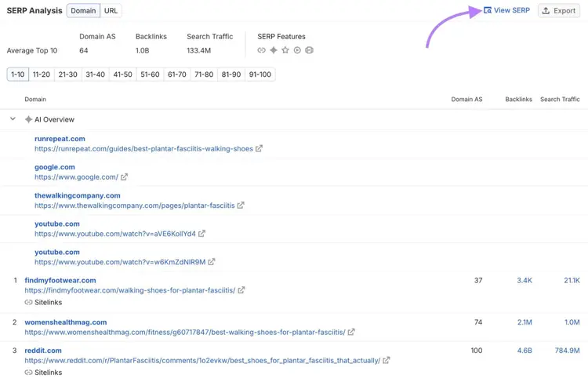Open external link icon for findmyfootwear.com URL
Viewport: 588px width, 382px height.
point(241,290)
